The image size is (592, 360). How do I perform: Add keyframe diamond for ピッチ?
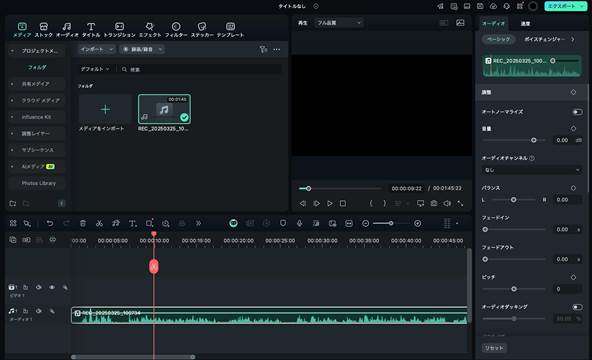coord(573,277)
